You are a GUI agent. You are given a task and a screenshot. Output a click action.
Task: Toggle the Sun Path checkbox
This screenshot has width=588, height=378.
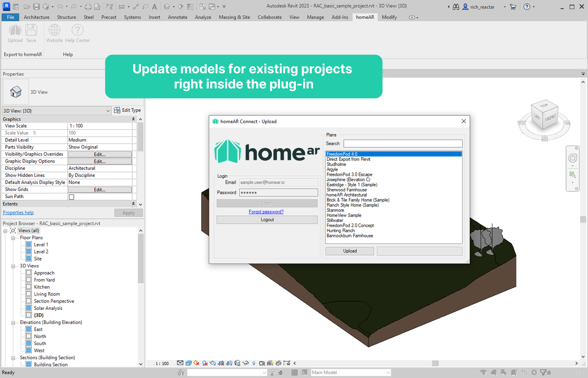coord(72,197)
